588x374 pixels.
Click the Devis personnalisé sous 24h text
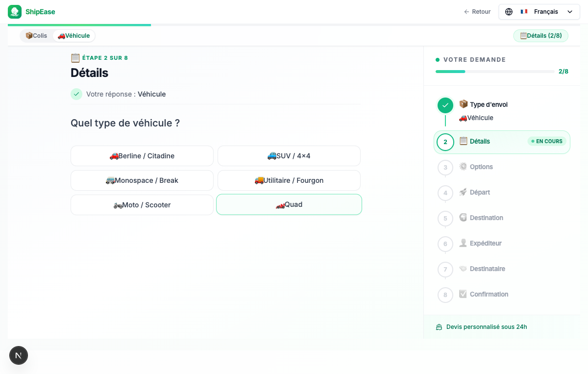pos(487,327)
